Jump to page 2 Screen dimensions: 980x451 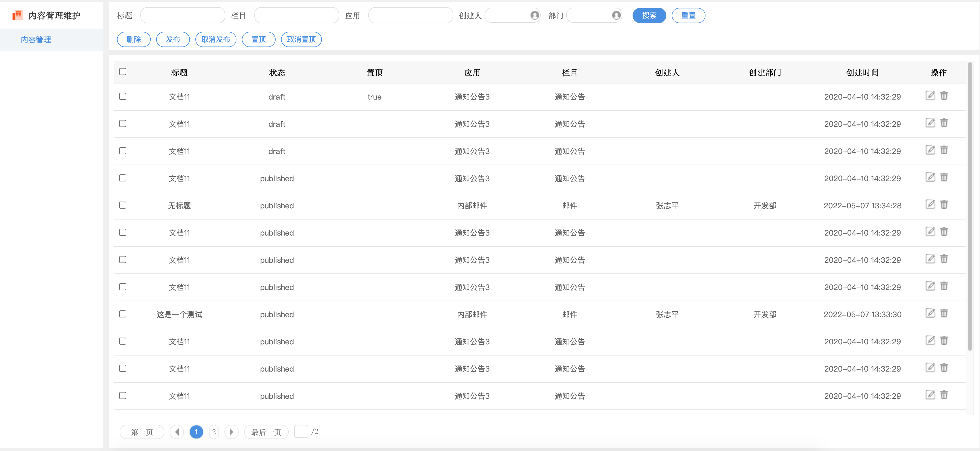coord(214,432)
